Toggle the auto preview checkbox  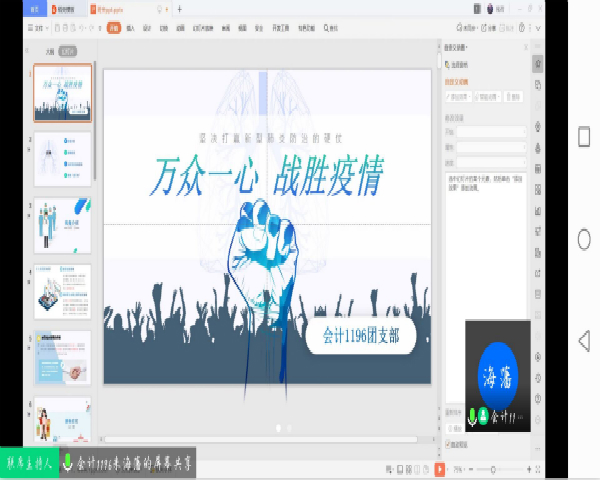point(448,444)
